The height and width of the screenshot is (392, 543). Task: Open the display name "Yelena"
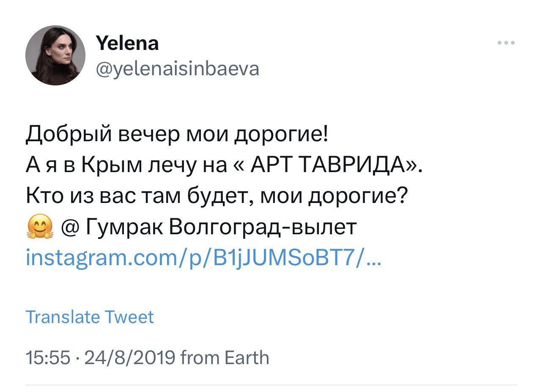click(127, 43)
